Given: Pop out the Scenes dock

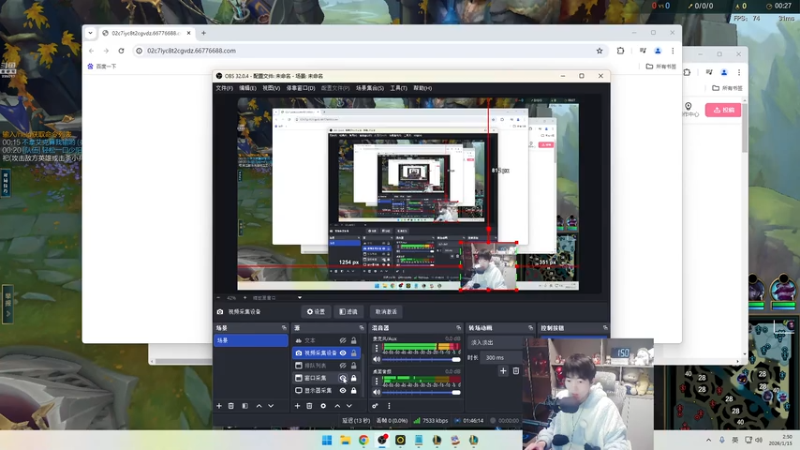Looking at the screenshot, I should click(x=284, y=328).
